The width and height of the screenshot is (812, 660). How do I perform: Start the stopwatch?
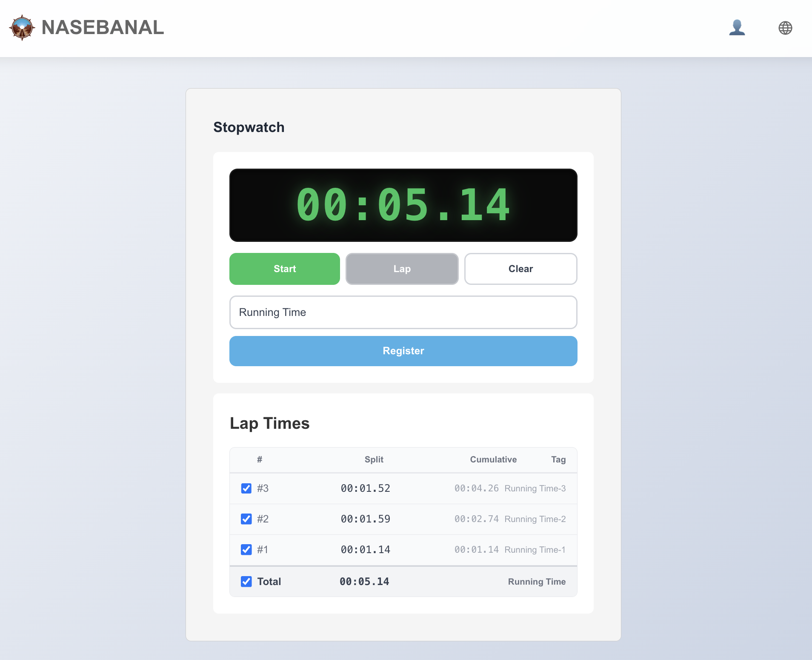(284, 269)
